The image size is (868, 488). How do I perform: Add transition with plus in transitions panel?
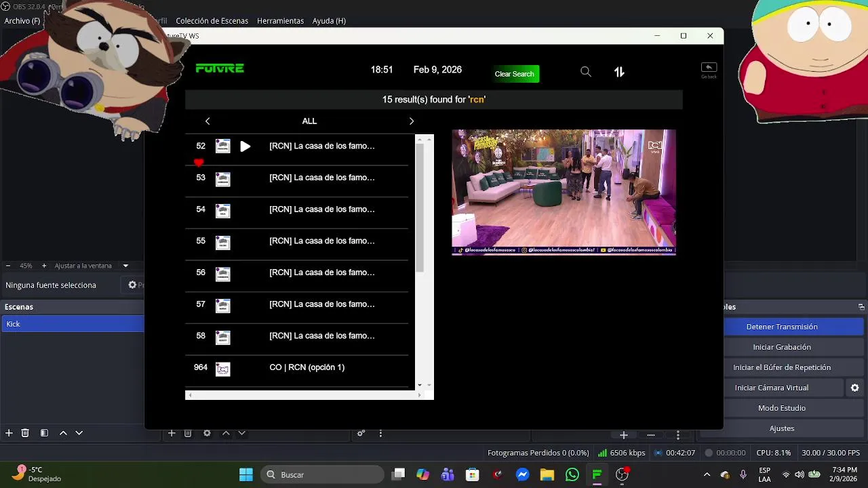(624, 435)
